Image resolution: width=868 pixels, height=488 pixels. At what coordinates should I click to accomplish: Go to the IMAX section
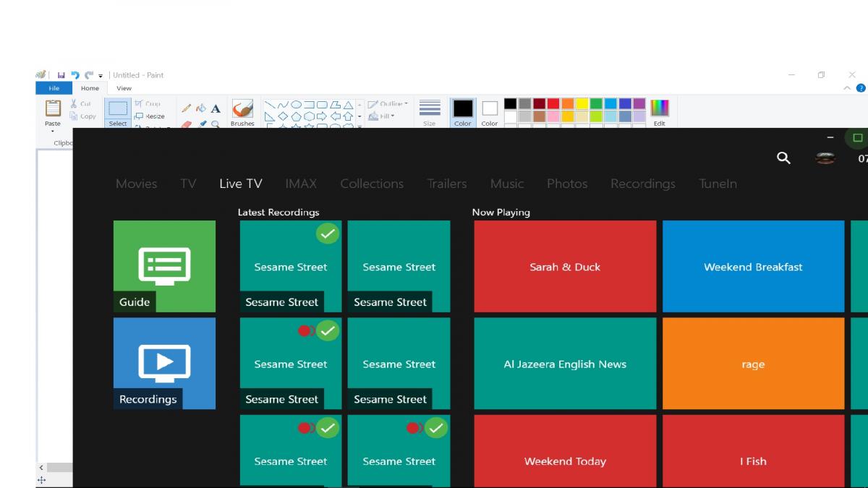(301, 184)
